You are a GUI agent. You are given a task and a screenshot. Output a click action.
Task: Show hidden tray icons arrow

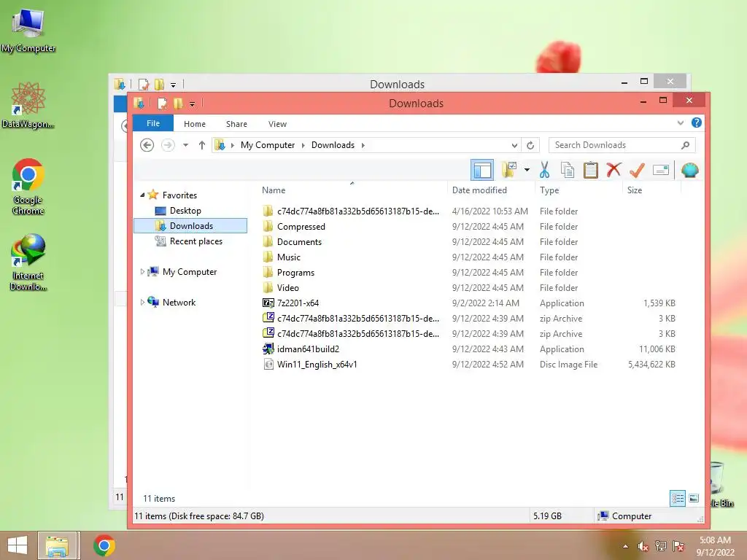[x=625, y=546]
